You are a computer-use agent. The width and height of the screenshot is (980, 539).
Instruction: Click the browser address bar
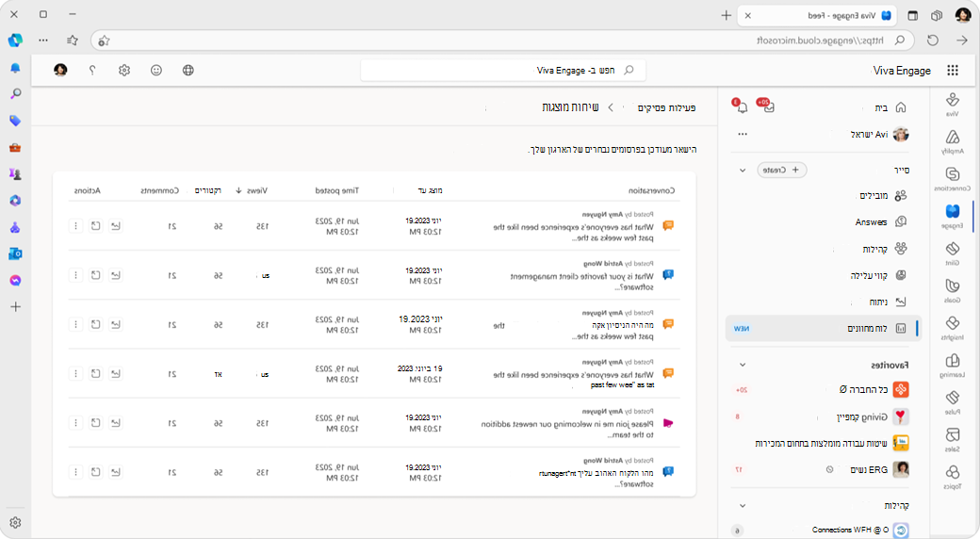point(502,40)
